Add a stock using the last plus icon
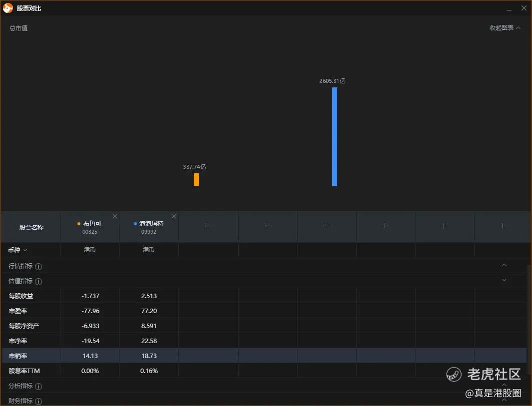 point(503,226)
